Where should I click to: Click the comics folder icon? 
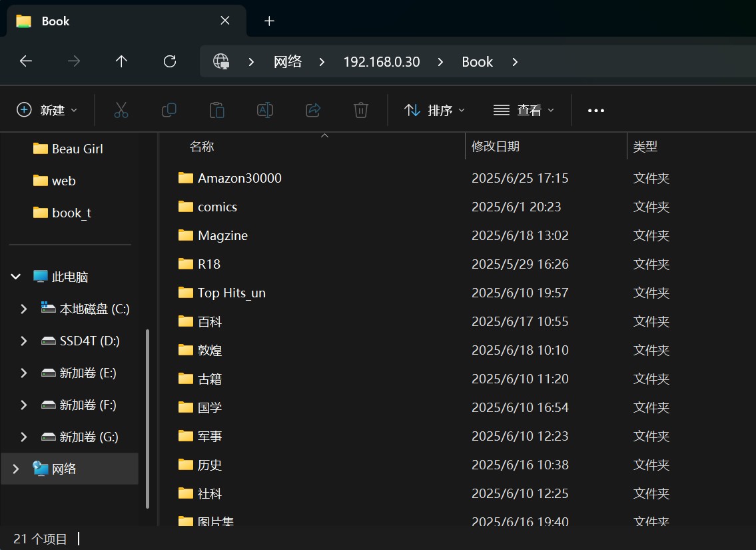[186, 207]
